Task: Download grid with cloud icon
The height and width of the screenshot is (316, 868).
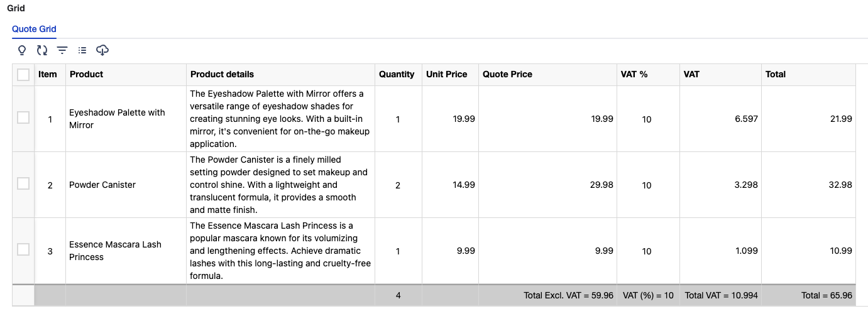Action: coord(102,50)
